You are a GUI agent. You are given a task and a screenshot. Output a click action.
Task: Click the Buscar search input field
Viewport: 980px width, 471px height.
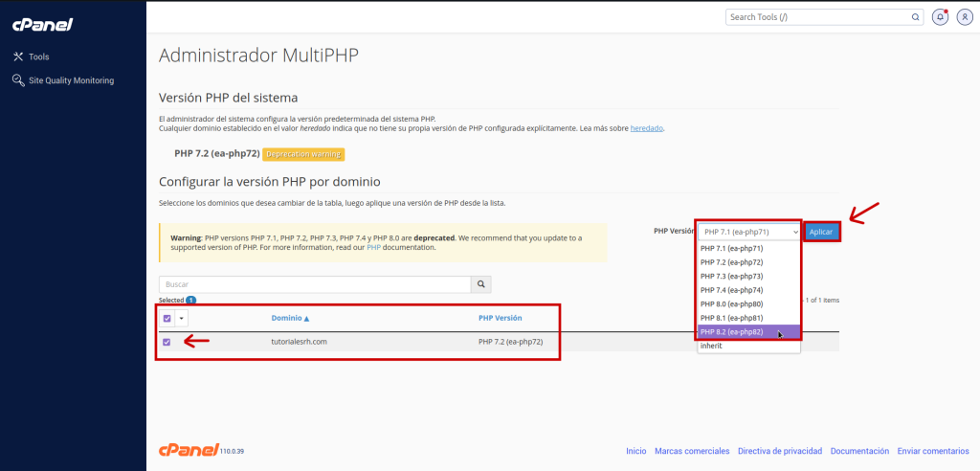click(316, 284)
